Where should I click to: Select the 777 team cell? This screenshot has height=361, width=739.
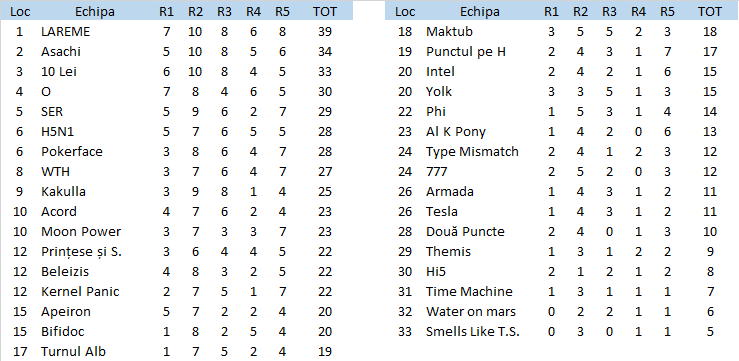pos(436,172)
